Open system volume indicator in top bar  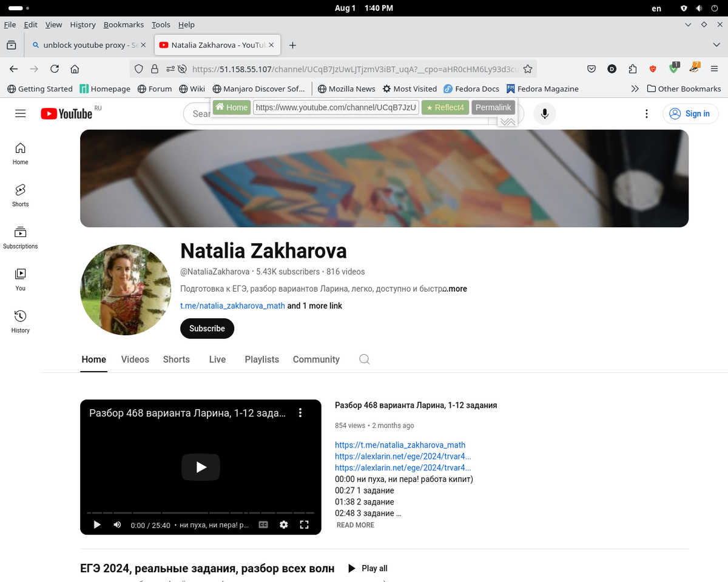[x=699, y=8]
